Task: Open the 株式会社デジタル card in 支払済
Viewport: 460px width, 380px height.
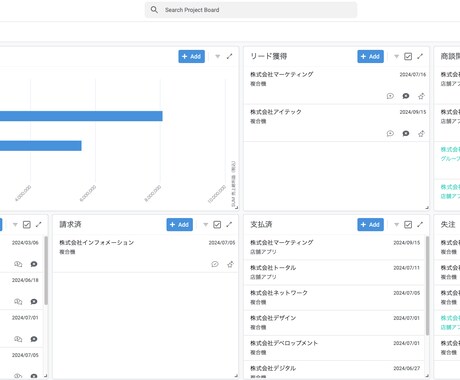Action: click(334, 370)
